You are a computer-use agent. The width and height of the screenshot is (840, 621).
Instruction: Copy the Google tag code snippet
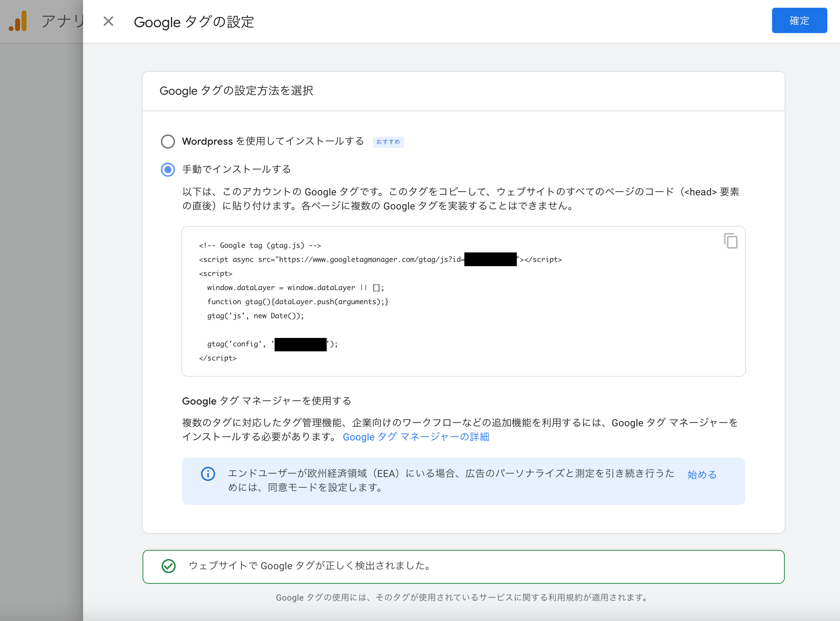point(730,240)
